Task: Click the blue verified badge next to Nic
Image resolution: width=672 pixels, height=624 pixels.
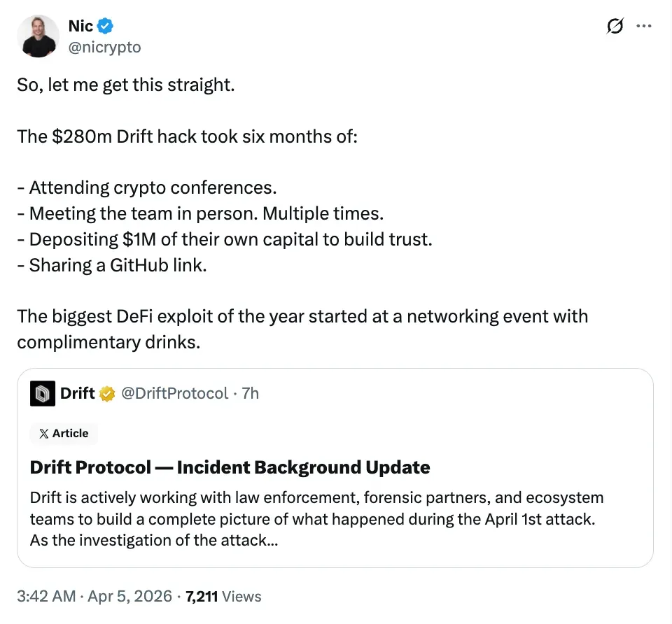Action: point(104,25)
